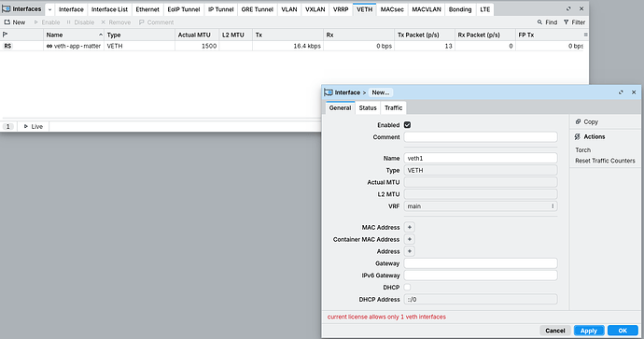The width and height of the screenshot is (644, 339).
Task: Add an Address with the plus button
Action: pyautogui.click(x=410, y=251)
